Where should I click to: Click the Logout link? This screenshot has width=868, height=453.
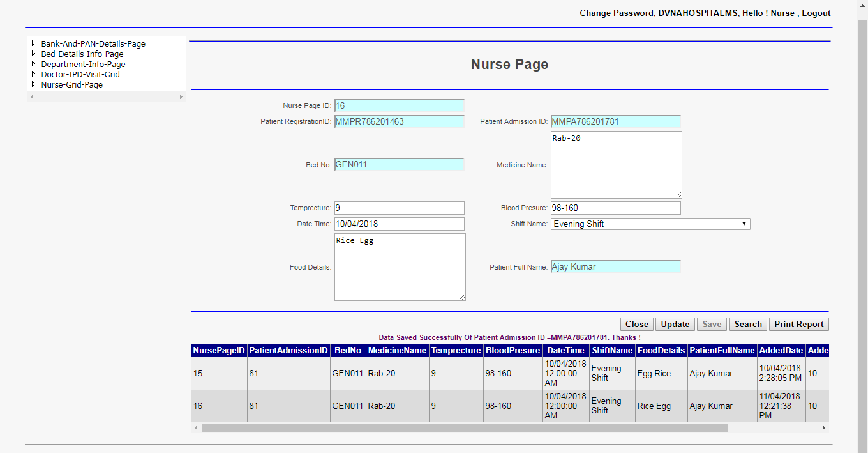(x=816, y=13)
